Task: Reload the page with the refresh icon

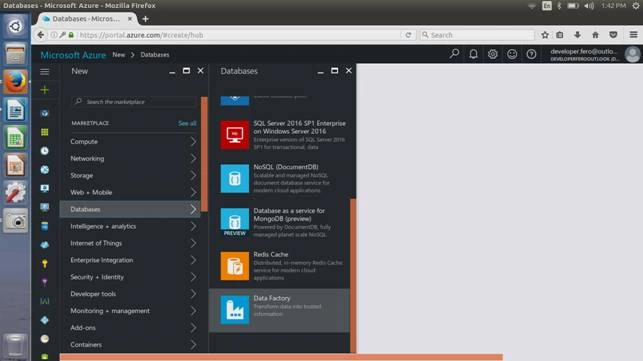Action: (408, 35)
